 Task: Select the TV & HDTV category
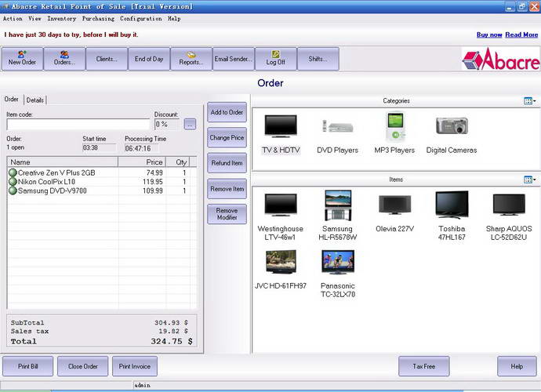281,133
